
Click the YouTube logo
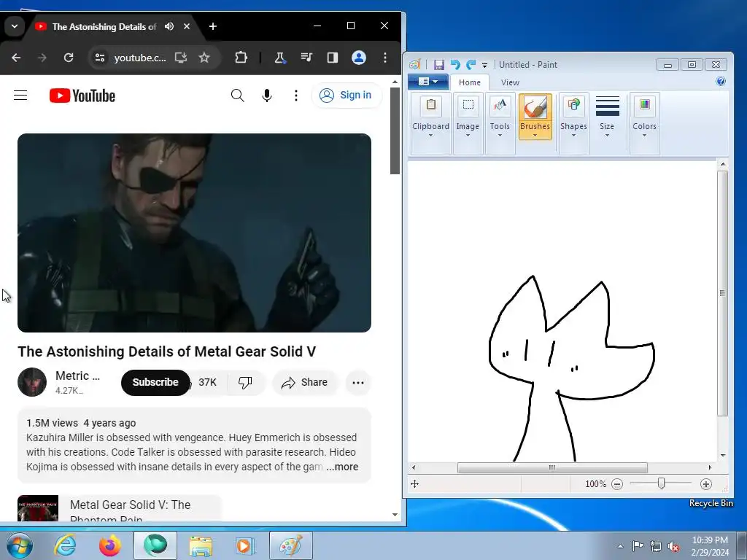point(82,96)
